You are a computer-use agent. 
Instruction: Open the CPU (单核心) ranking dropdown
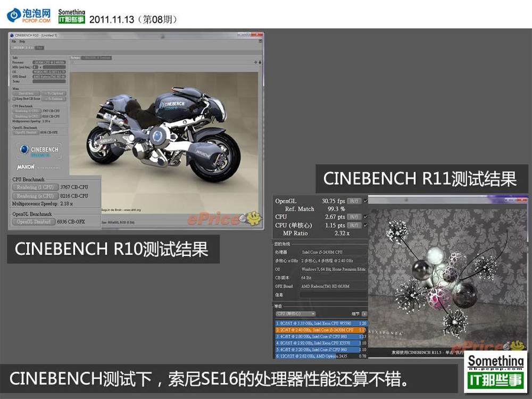click(x=295, y=314)
